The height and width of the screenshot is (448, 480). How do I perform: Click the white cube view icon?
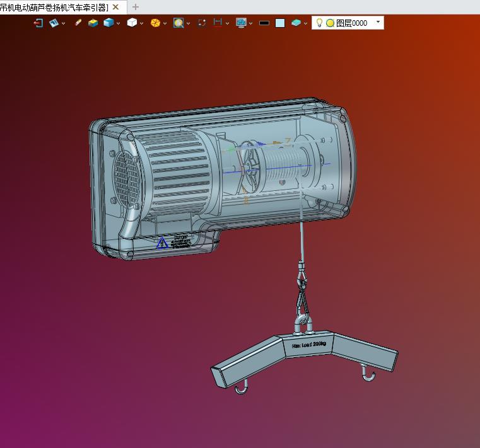pyautogui.click(x=132, y=23)
